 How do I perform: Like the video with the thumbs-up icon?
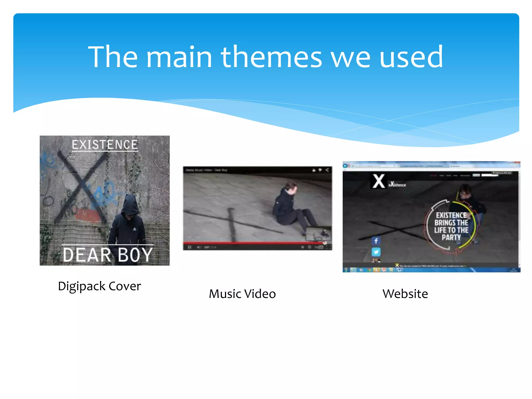tap(314, 170)
